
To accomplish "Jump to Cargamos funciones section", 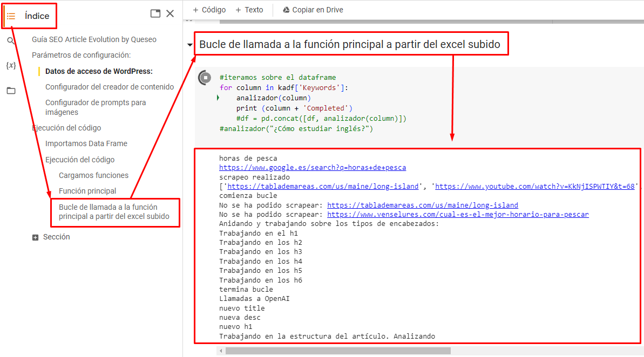I will point(93,175).
